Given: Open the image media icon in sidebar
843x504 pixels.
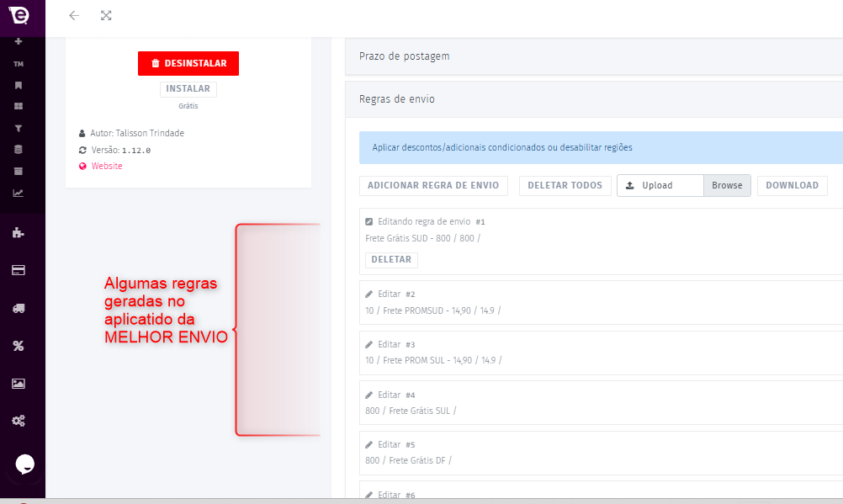Looking at the screenshot, I should [19, 384].
